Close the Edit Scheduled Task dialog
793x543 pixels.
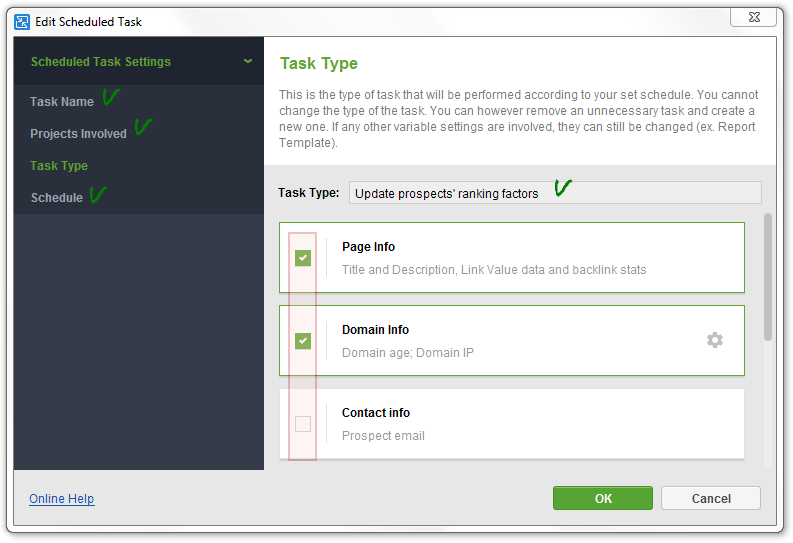point(754,17)
